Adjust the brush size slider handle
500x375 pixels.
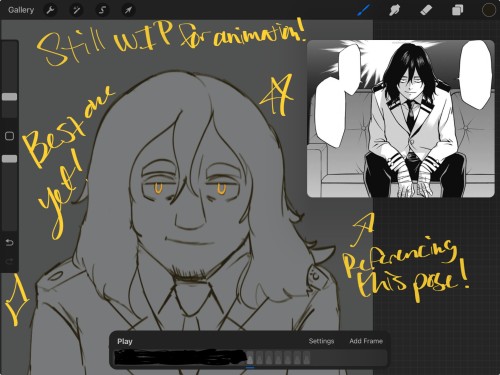click(10, 97)
